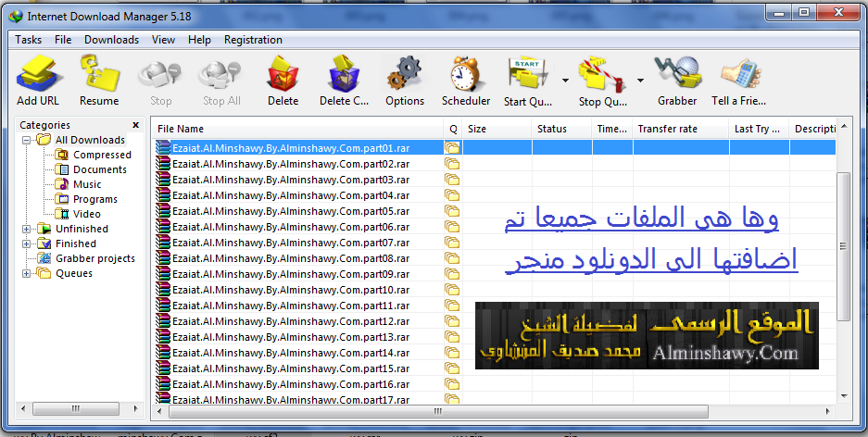Click the IDM application icon in title bar
The height and width of the screenshot is (437, 868).
16,16
